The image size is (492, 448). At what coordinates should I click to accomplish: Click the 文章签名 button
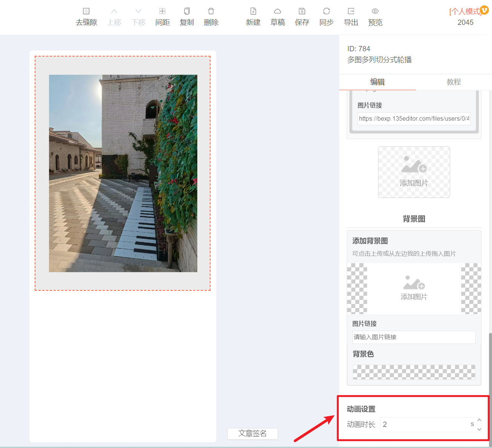[252, 434]
